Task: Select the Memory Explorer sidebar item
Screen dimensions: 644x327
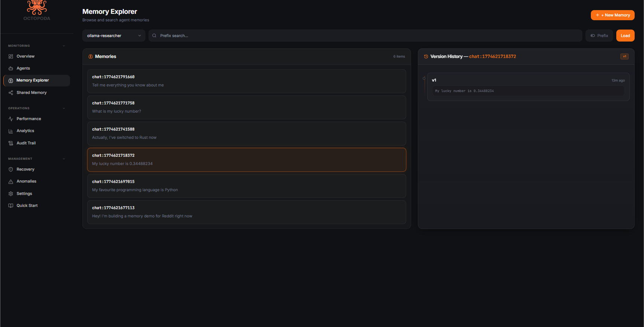Action: 37,80
